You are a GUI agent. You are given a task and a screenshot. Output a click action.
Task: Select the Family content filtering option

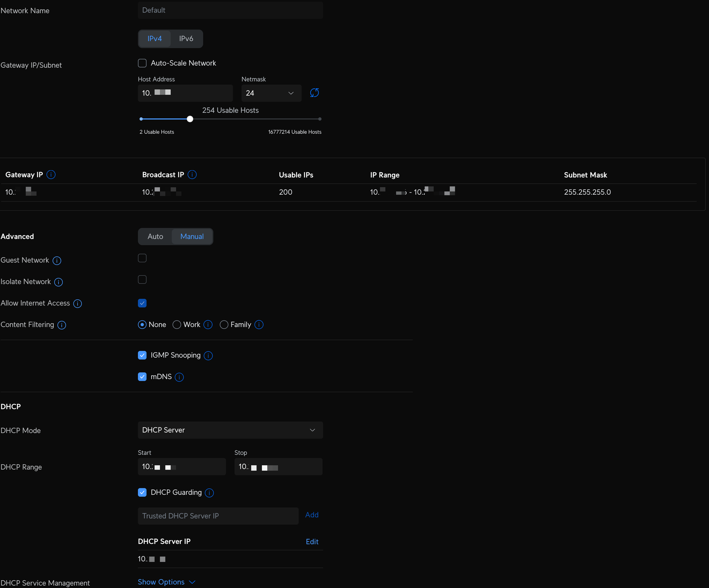(224, 324)
